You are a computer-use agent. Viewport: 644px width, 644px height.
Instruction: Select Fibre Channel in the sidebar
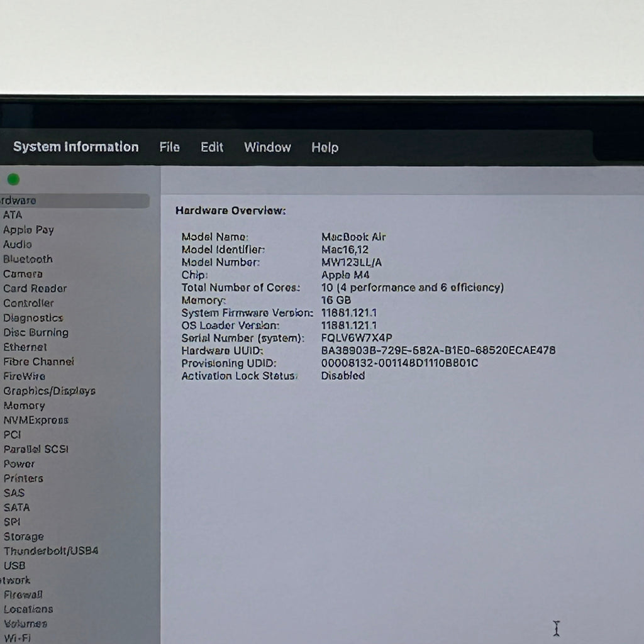38,362
